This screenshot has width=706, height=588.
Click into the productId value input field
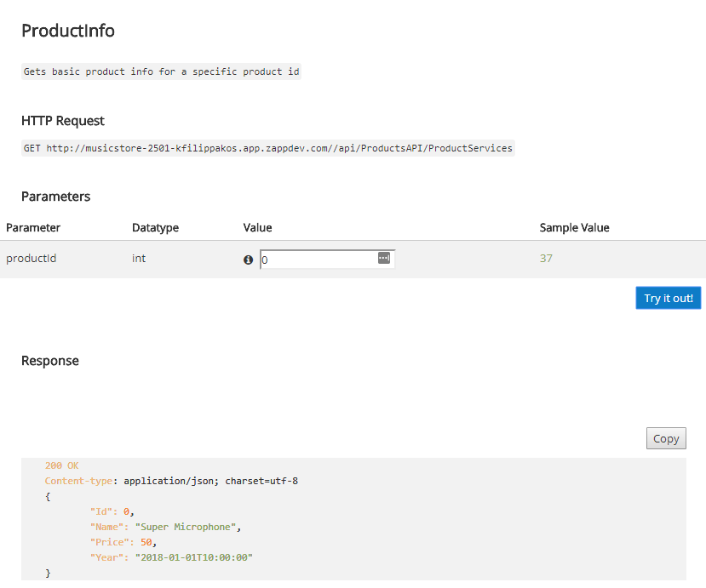(317, 260)
